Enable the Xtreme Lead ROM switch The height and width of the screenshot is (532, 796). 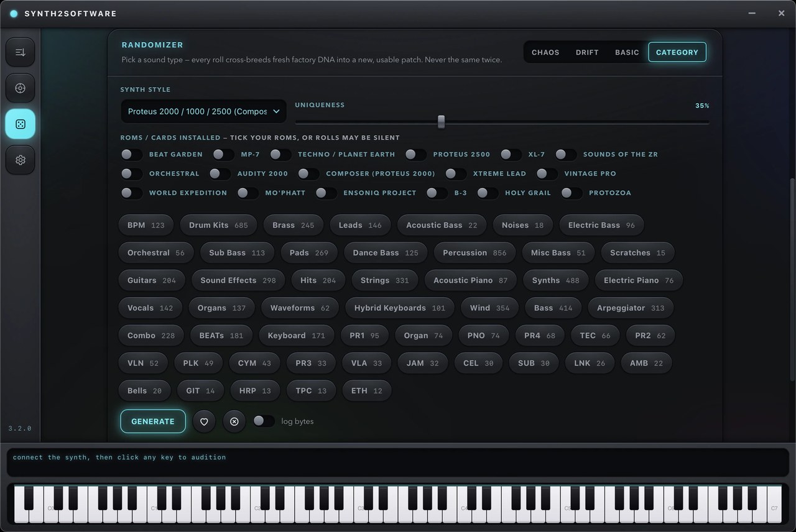point(455,173)
